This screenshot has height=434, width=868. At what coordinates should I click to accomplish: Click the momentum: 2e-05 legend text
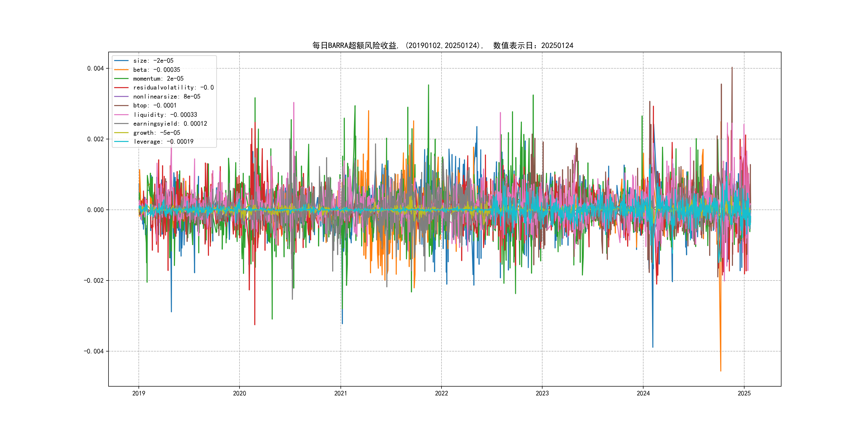[x=158, y=78]
